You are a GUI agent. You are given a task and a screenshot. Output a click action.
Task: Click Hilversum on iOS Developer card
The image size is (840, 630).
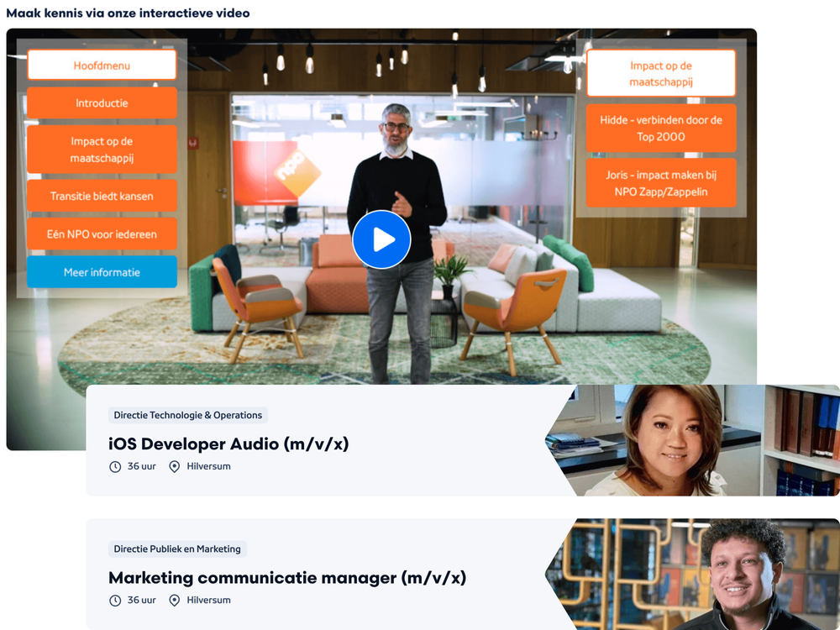(x=208, y=466)
